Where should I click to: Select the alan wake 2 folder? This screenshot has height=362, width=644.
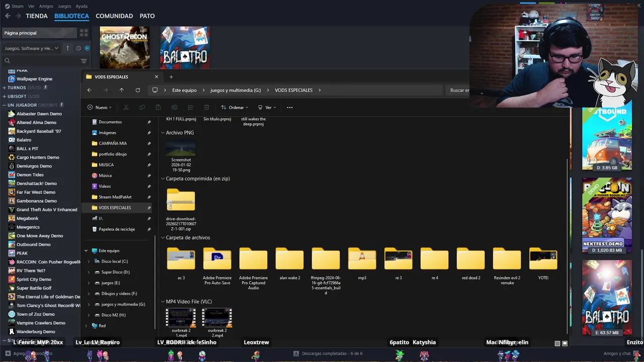pos(290,263)
